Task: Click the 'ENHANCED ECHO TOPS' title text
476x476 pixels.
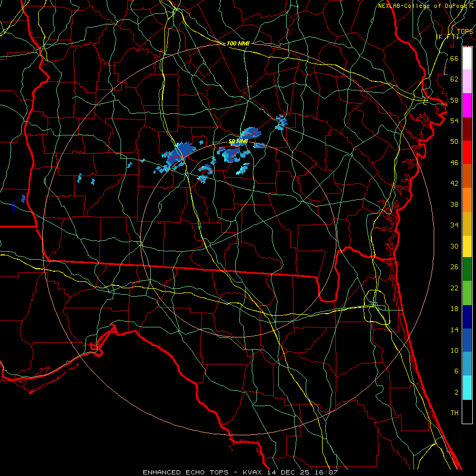Action: pos(185,472)
